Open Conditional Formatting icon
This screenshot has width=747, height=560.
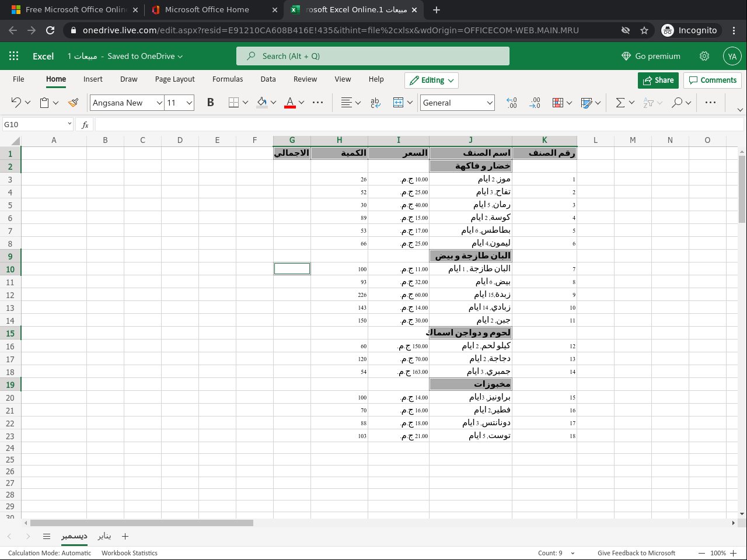(x=558, y=103)
